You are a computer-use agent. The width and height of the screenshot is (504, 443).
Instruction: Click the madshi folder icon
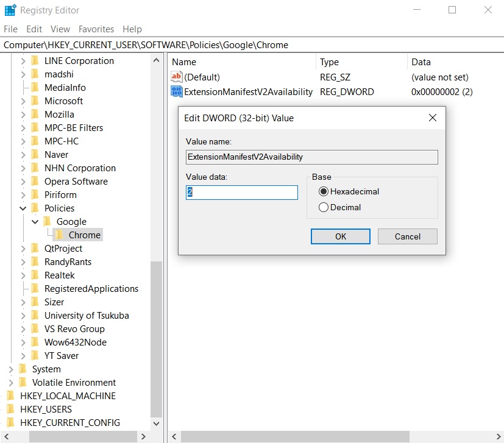[35, 74]
